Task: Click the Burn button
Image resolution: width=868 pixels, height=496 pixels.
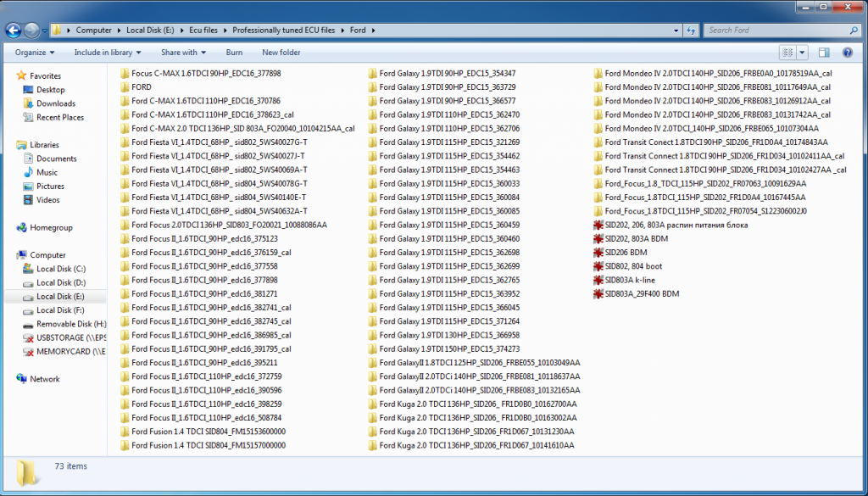Action: point(234,52)
